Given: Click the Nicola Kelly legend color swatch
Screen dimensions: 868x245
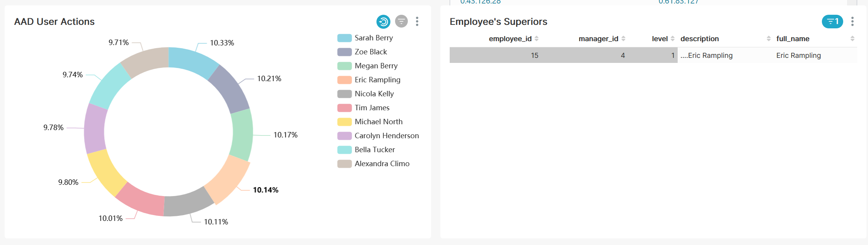Looking at the screenshot, I should click(x=344, y=94).
